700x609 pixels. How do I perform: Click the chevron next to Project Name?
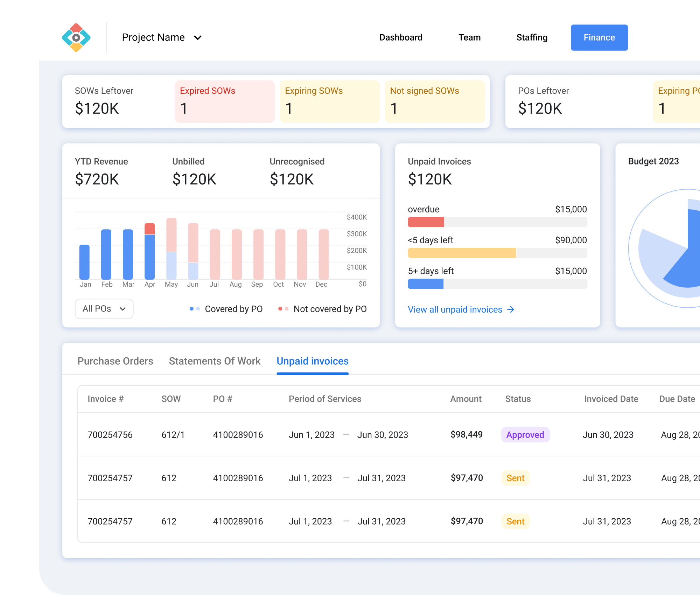coord(198,38)
